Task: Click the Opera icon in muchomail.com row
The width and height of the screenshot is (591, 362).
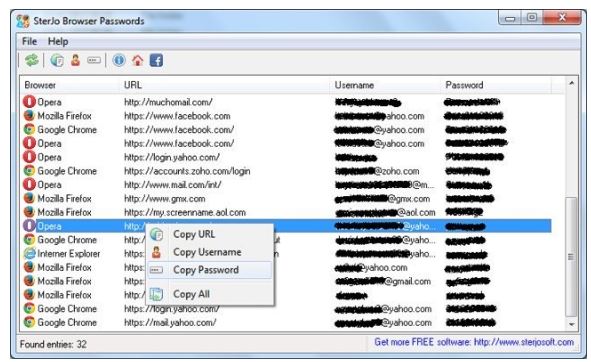Action: click(x=29, y=102)
